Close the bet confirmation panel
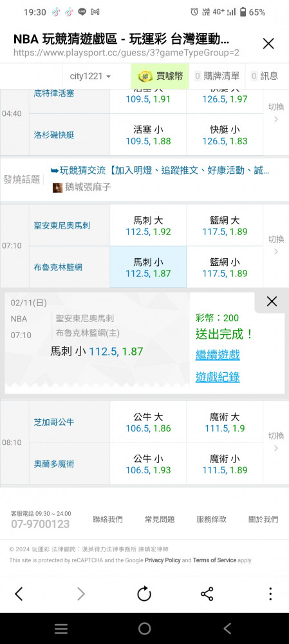Screen dimensions: 289x644 point(272,302)
